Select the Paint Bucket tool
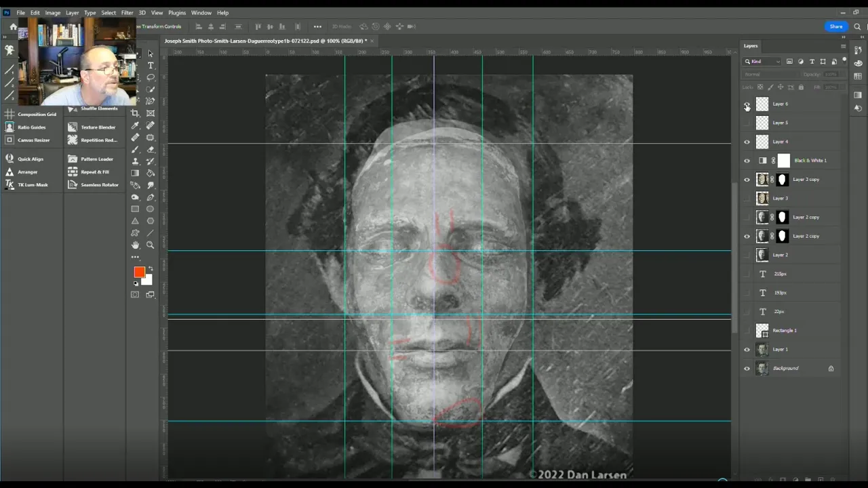Viewport: 868px width, 488px height. tap(151, 173)
